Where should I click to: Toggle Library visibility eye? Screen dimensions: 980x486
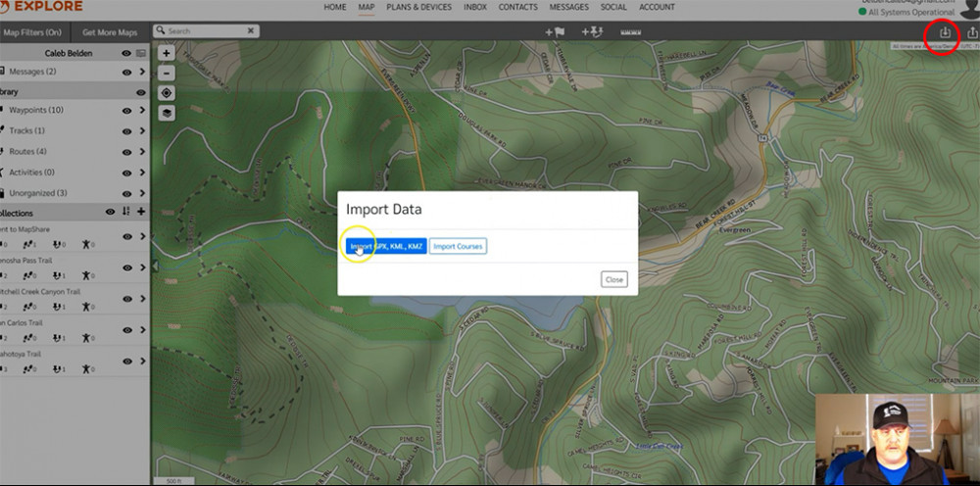coord(141,92)
